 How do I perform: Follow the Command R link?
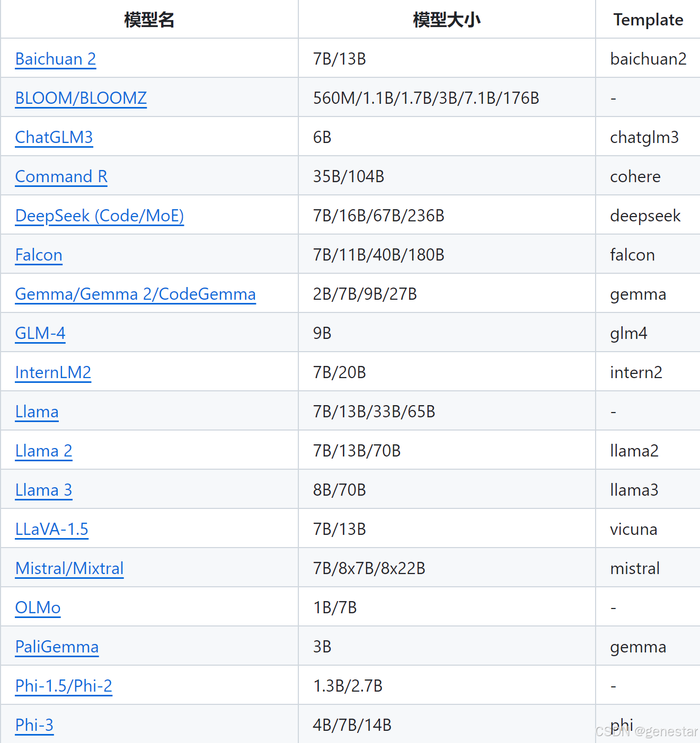(x=61, y=176)
